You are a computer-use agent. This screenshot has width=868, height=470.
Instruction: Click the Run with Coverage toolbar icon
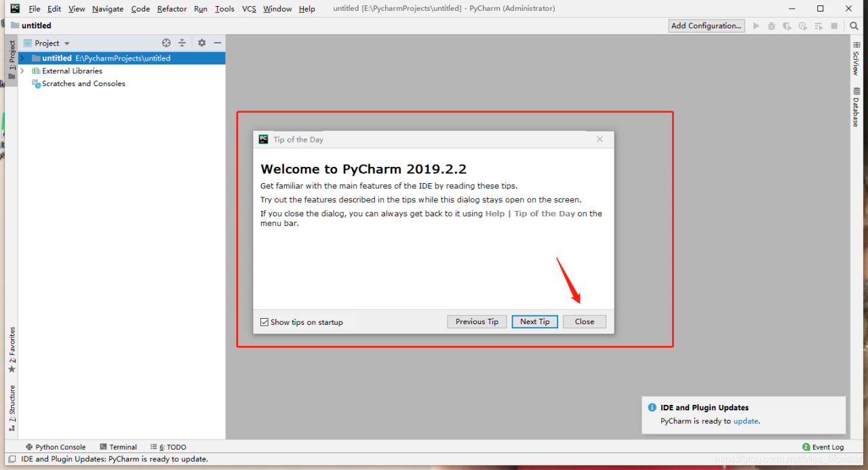[787, 26]
